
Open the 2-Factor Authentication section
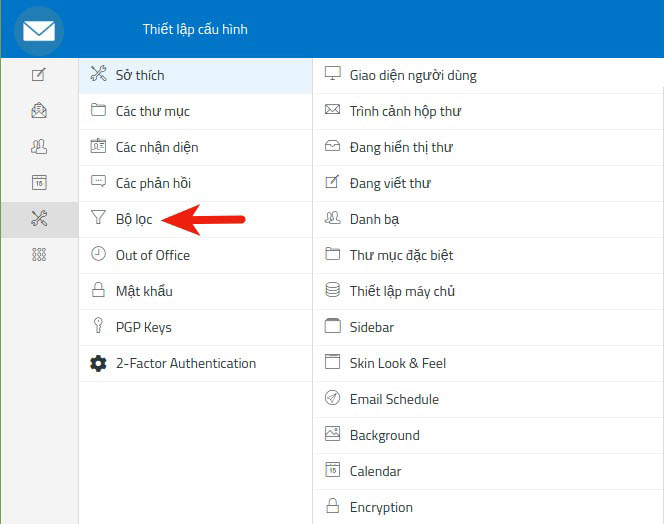[196, 363]
